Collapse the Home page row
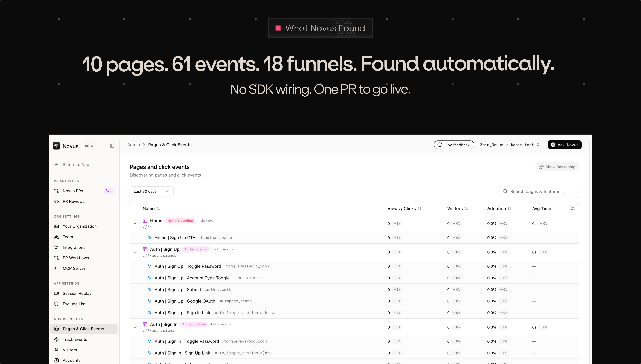The image size is (641, 364). coord(135,223)
